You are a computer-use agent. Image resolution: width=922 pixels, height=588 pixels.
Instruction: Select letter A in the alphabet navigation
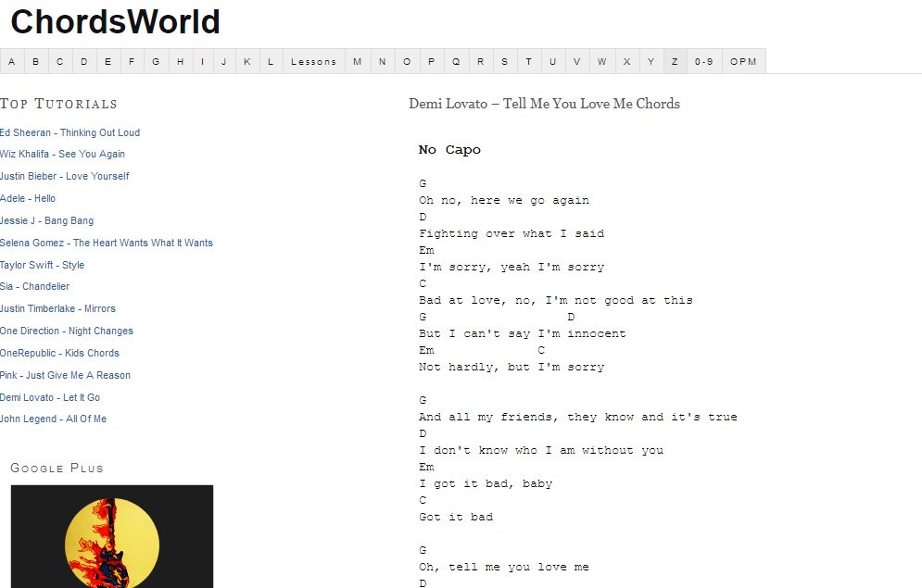[12, 61]
